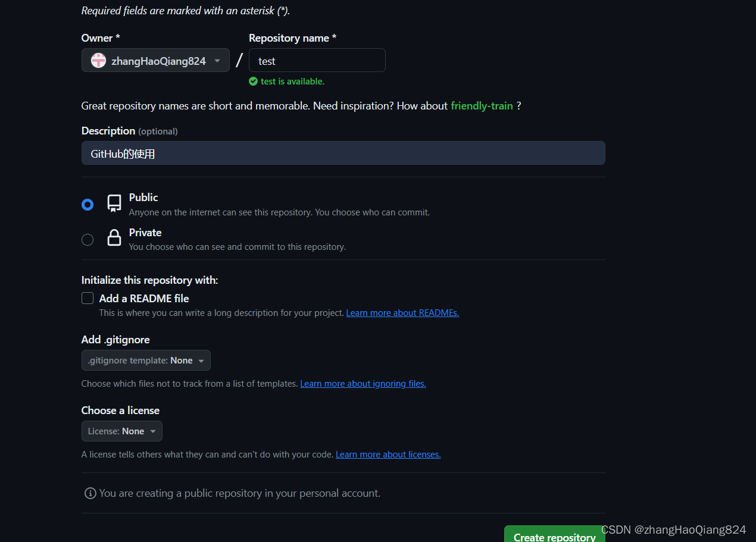Click the Description input field
This screenshot has width=756, height=542.
343,153
